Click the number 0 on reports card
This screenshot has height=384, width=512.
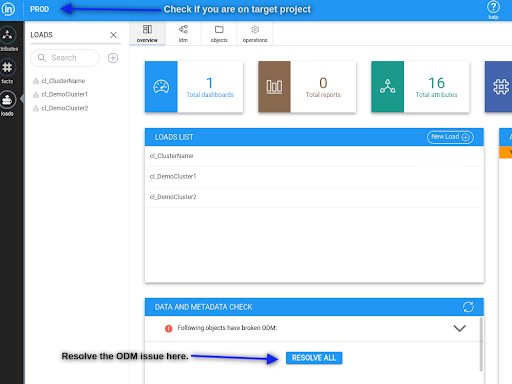(323, 83)
